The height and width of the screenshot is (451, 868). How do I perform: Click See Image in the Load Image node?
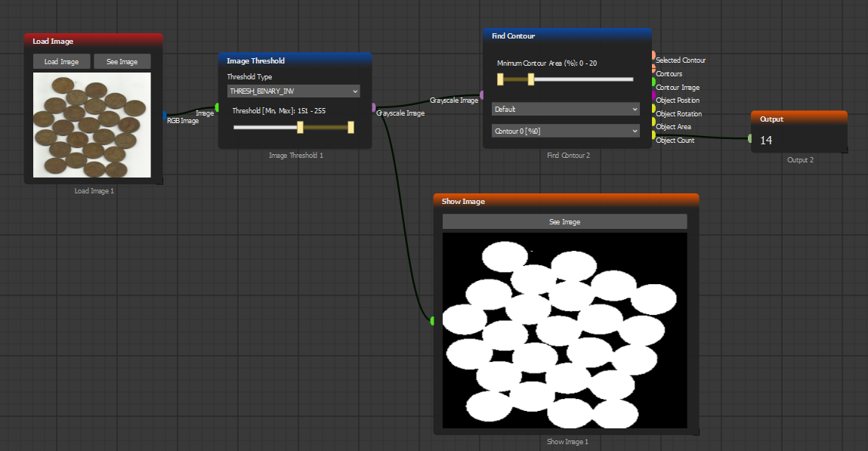point(122,62)
